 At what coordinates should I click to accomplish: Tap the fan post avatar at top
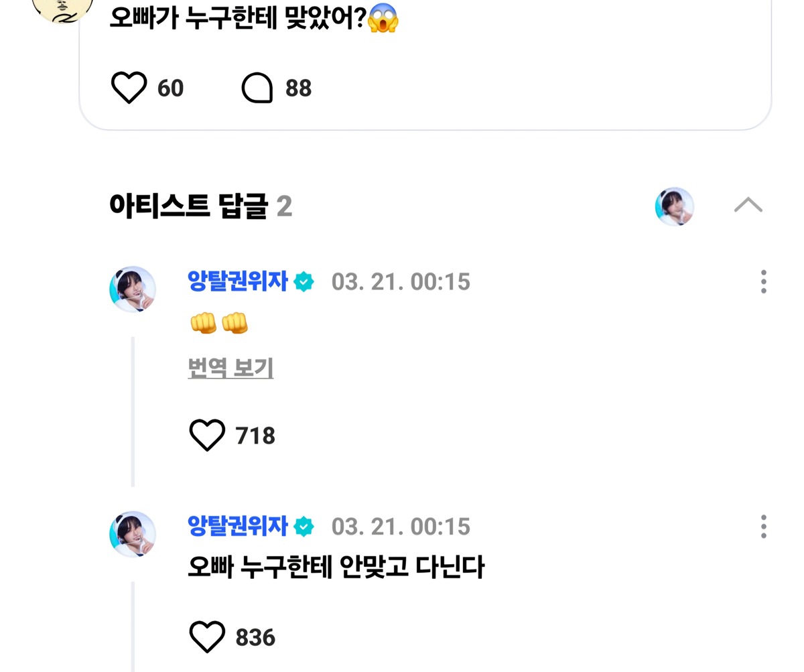[63, 8]
